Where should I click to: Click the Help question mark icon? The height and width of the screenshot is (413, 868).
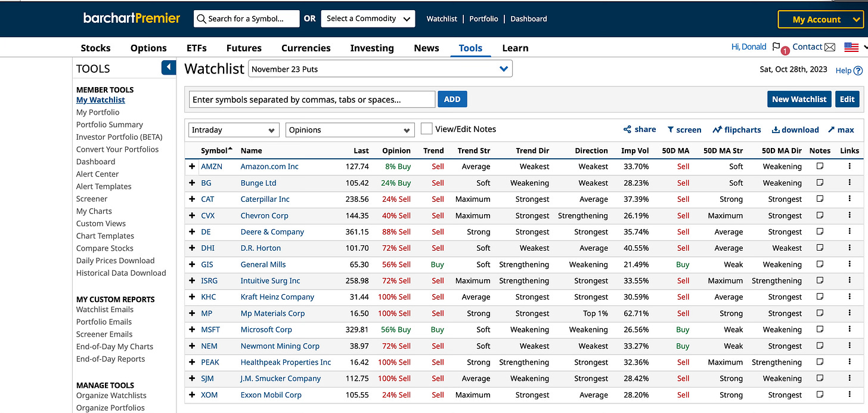[858, 70]
